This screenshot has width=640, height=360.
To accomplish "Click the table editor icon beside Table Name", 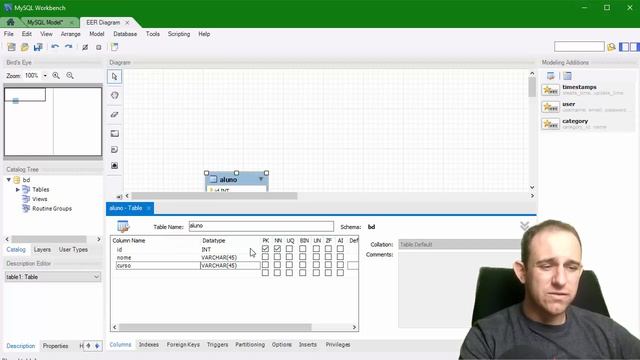I will (123, 226).
